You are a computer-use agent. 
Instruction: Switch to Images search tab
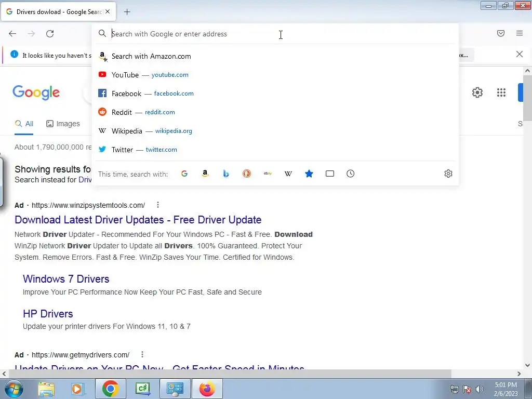coord(63,124)
